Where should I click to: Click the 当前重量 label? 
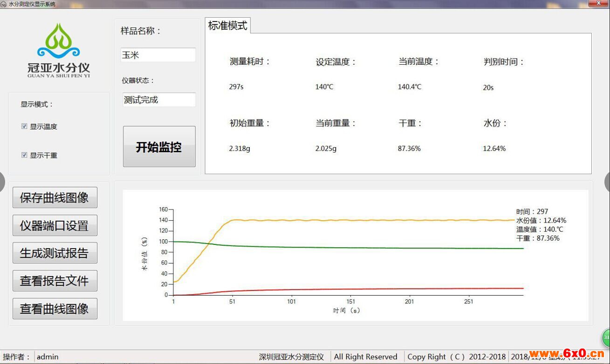(x=336, y=123)
